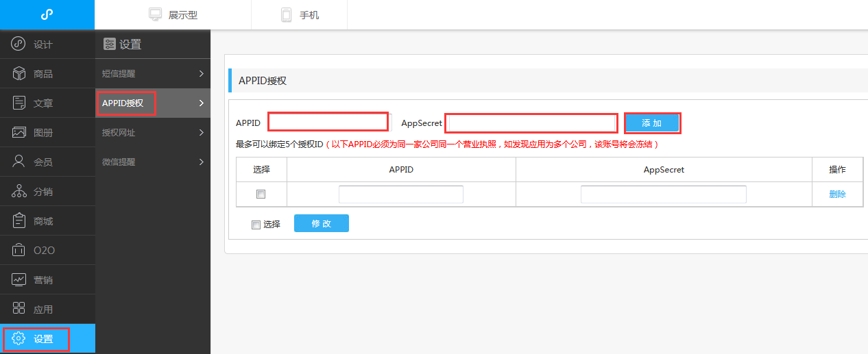868x354 pixels.
Task: Click the AppSecret column header
Action: 664,170
